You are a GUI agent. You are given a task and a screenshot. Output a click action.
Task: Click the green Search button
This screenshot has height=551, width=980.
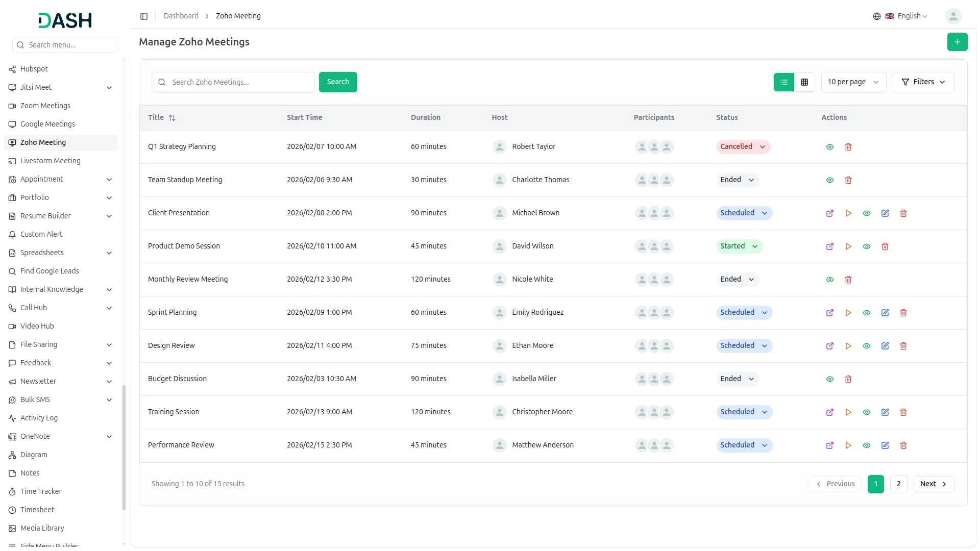(337, 82)
